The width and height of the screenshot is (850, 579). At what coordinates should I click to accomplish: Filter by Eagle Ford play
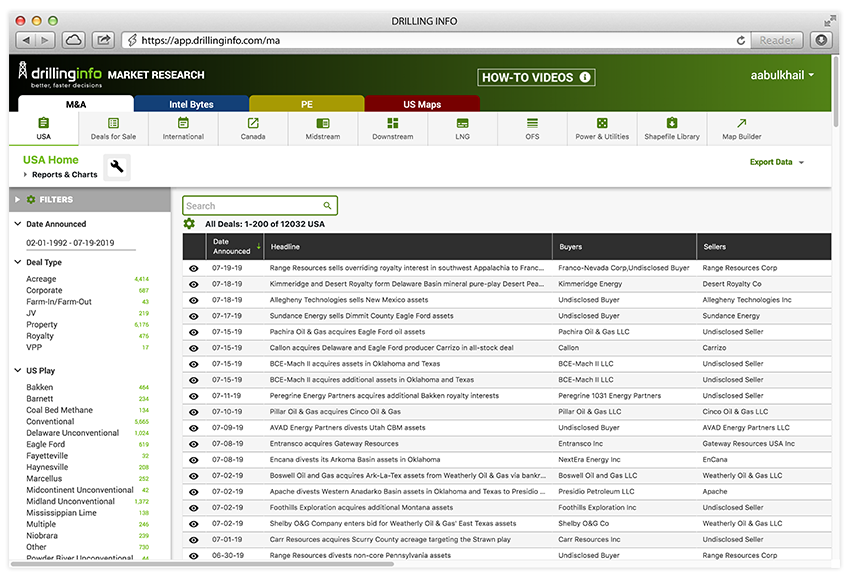click(x=46, y=444)
